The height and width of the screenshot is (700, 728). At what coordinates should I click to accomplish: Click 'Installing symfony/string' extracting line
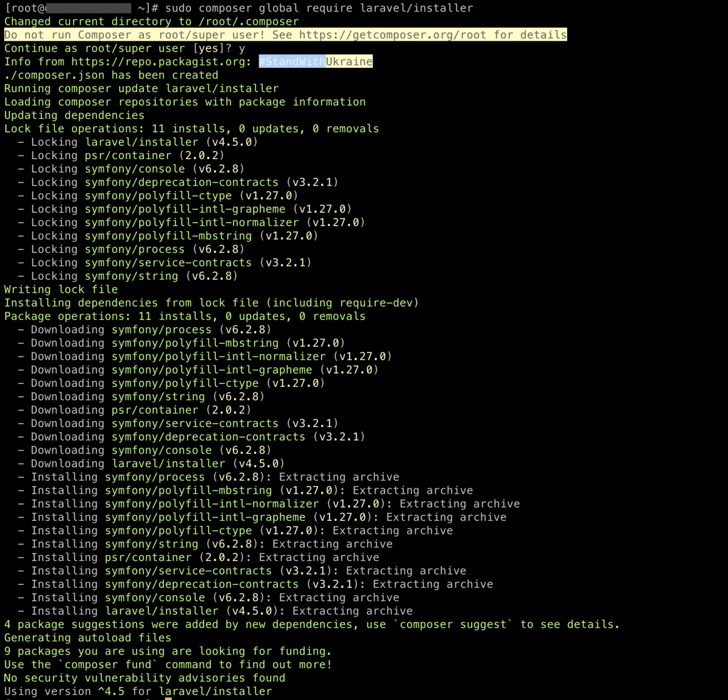click(205, 544)
